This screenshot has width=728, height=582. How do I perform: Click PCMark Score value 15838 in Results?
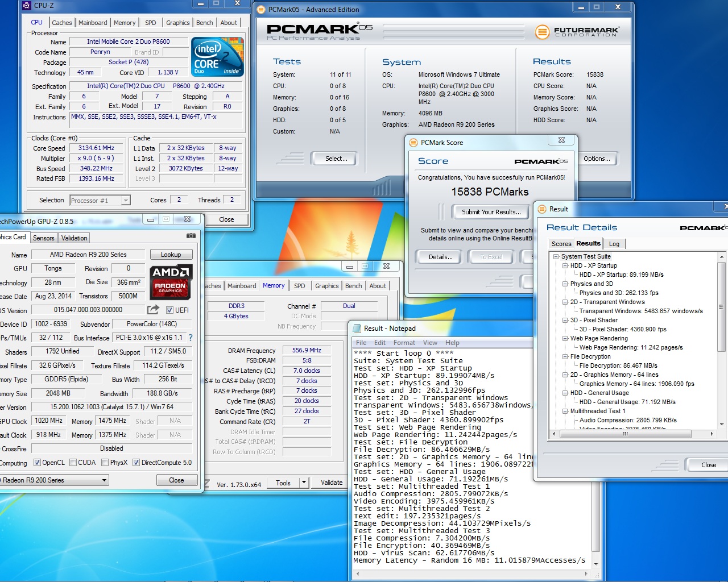click(x=595, y=74)
